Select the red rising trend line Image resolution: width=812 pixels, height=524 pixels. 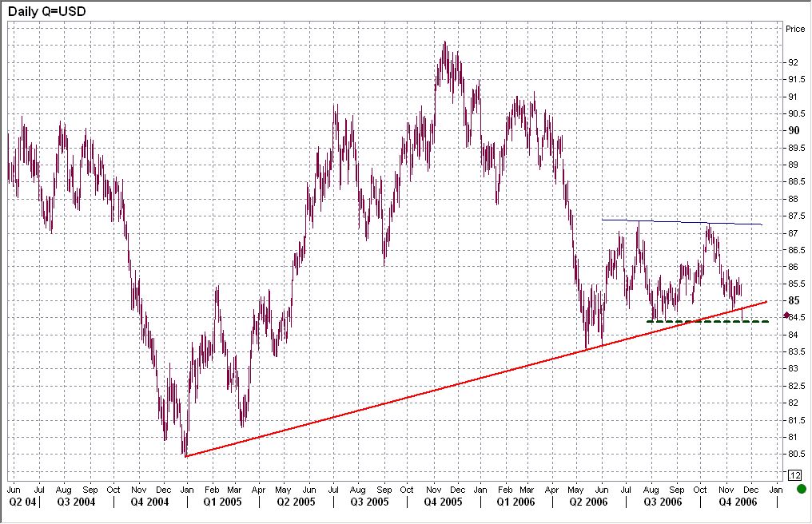tap(476, 379)
